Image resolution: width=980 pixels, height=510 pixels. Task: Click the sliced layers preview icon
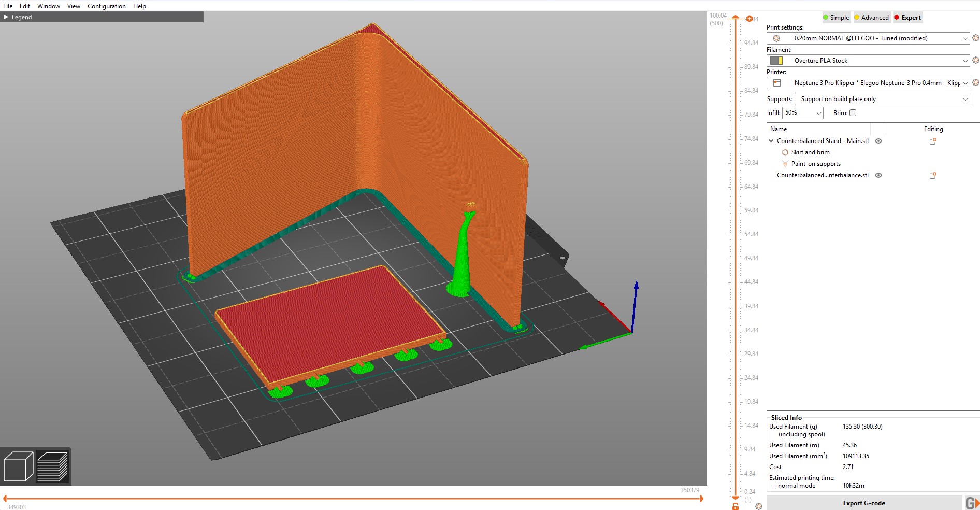point(52,466)
